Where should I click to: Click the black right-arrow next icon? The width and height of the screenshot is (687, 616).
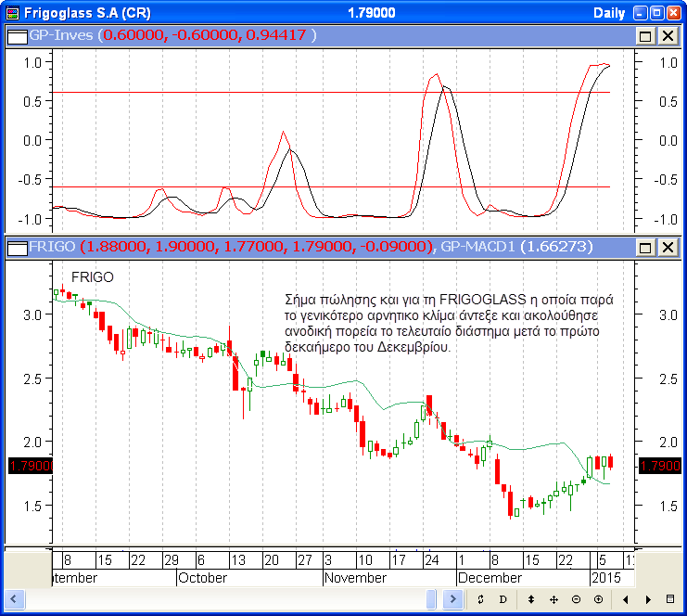pyautogui.click(x=648, y=599)
